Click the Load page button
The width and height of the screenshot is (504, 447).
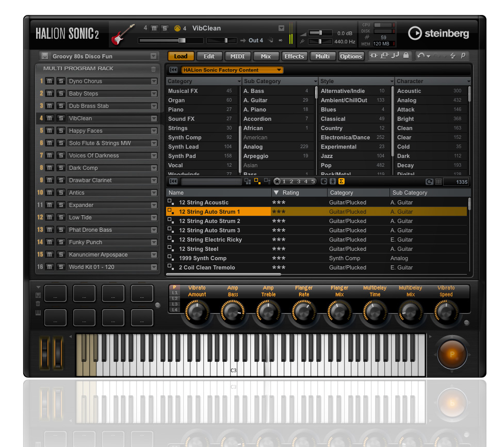(x=181, y=56)
